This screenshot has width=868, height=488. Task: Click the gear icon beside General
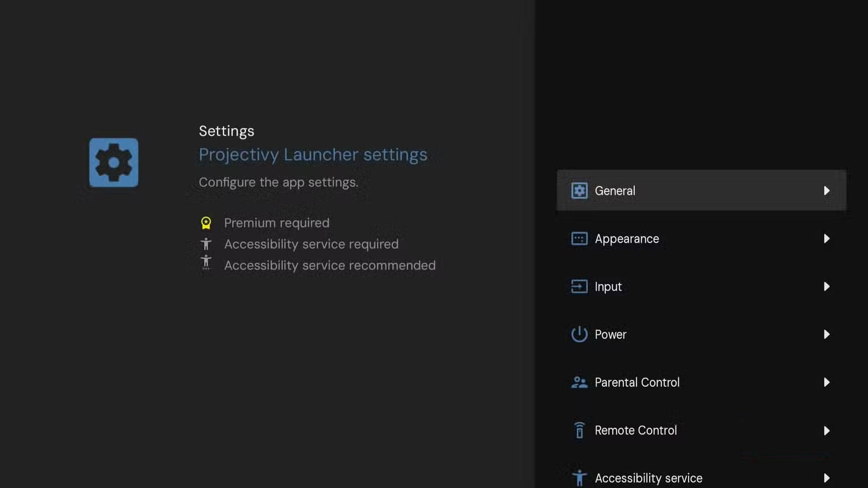point(579,190)
